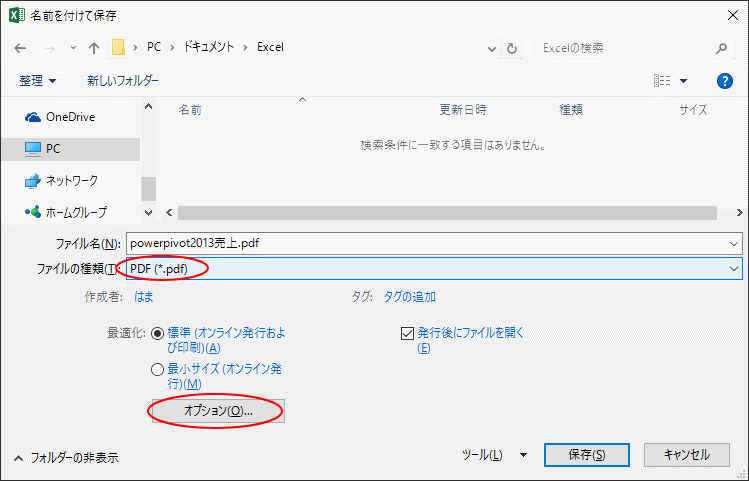Click the author name はま
Image resolution: width=749 pixels, height=481 pixels.
coord(144,297)
